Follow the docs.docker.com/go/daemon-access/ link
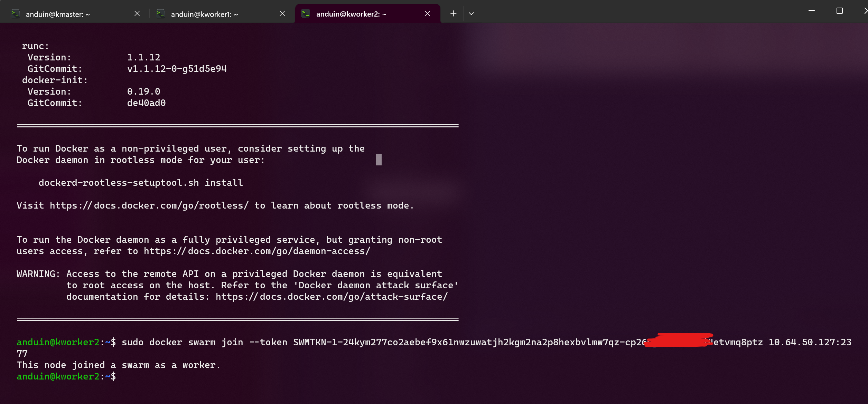 257,251
